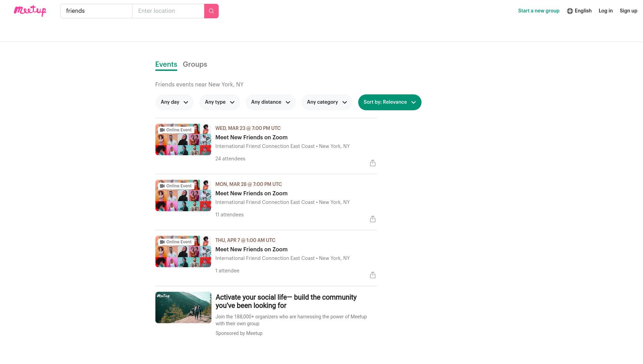Open the Mar 28 event thumbnail image
The height and width of the screenshot is (364, 643).
(183, 196)
